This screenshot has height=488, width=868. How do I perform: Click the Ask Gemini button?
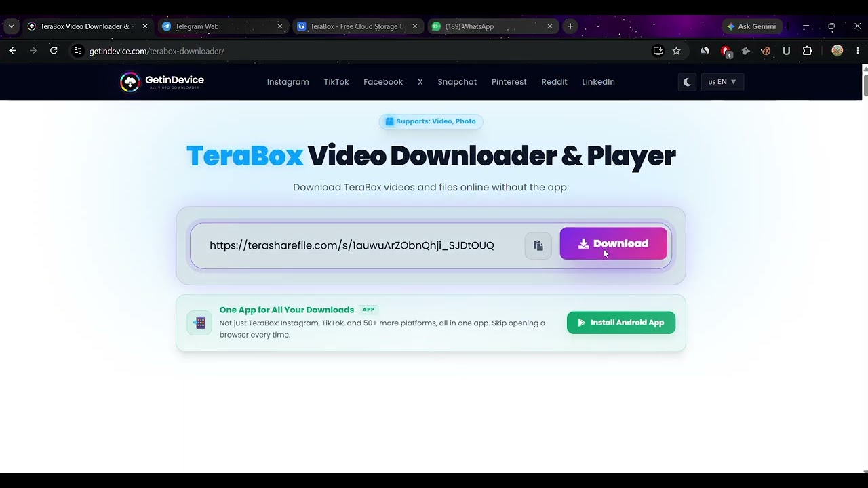pyautogui.click(x=751, y=26)
